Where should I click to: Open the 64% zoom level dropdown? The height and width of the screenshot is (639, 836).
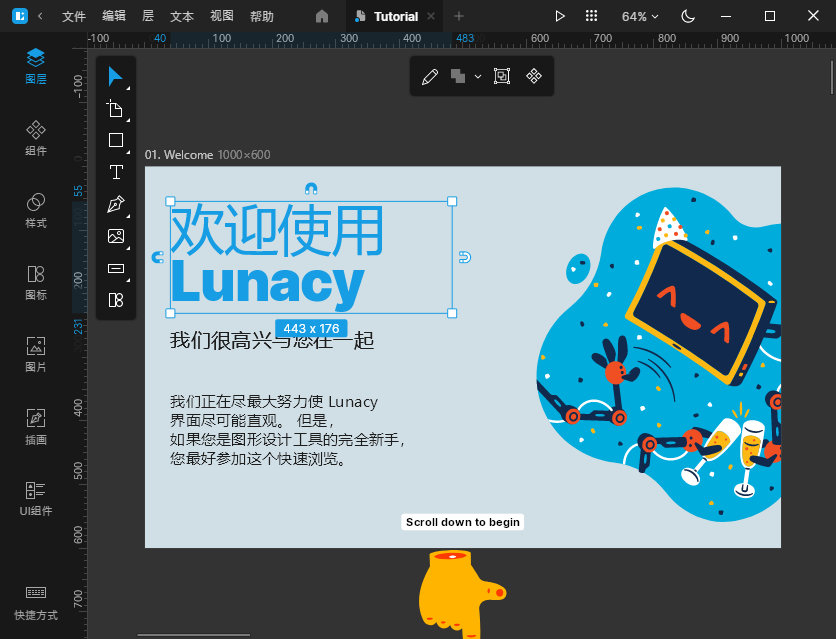click(x=638, y=16)
